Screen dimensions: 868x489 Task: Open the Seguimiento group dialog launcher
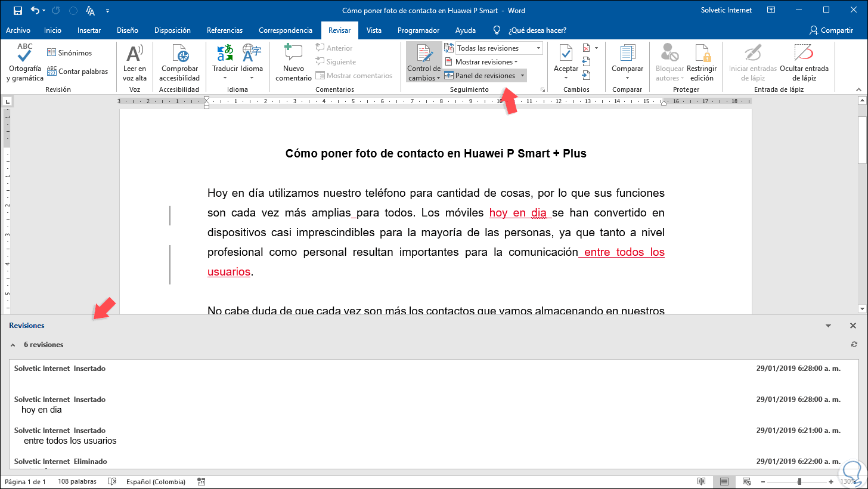click(542, 89)
